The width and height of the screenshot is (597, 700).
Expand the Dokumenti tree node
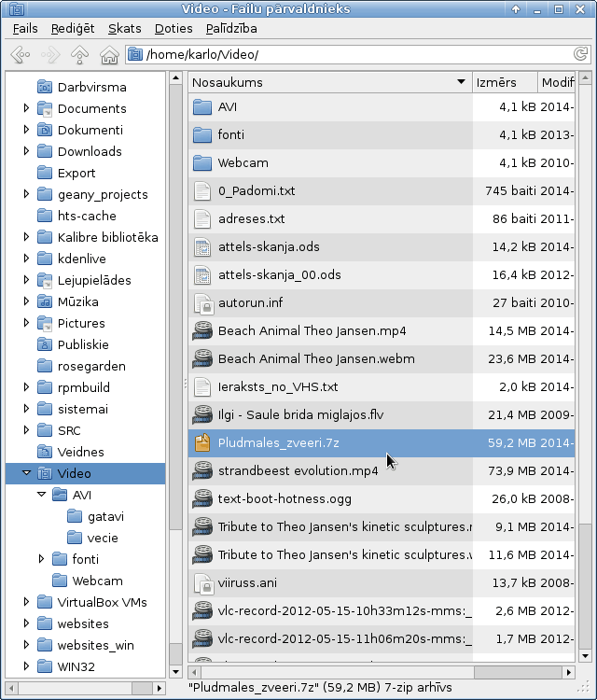click(x=26, y=130)
